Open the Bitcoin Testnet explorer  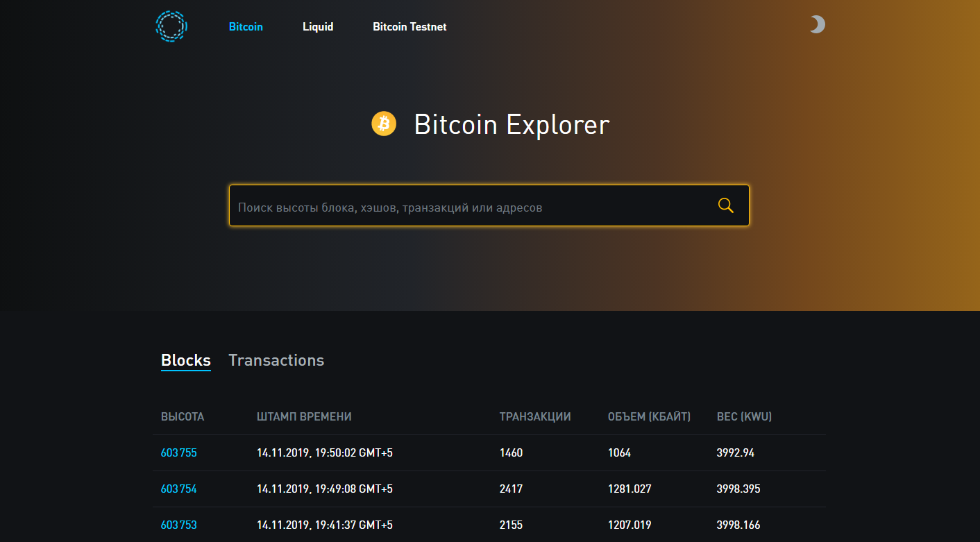pyautogui.click(x=409, y=26)
